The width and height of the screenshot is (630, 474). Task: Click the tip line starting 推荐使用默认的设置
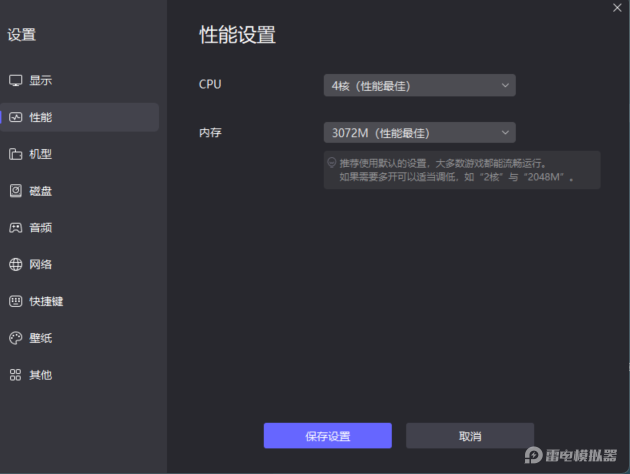pos(443,163)
